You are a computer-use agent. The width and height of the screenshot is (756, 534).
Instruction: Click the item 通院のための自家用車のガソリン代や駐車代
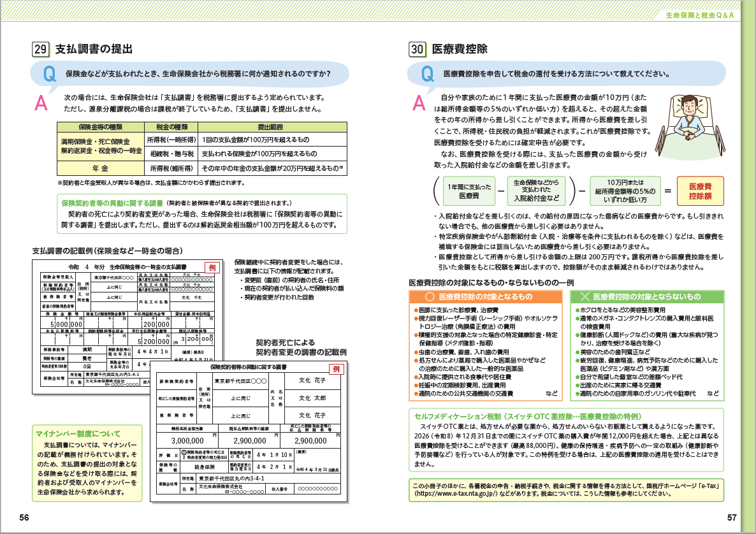(x=636, y=394)
